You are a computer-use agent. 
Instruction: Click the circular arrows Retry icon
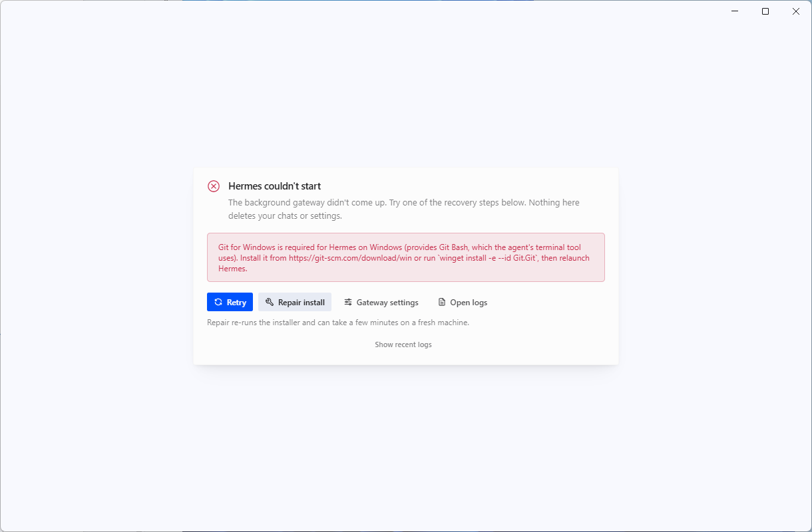click(x=218, y=302)
